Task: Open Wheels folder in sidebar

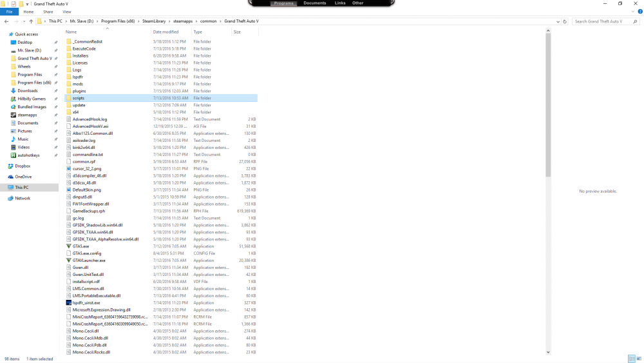Action: point(24,66)
